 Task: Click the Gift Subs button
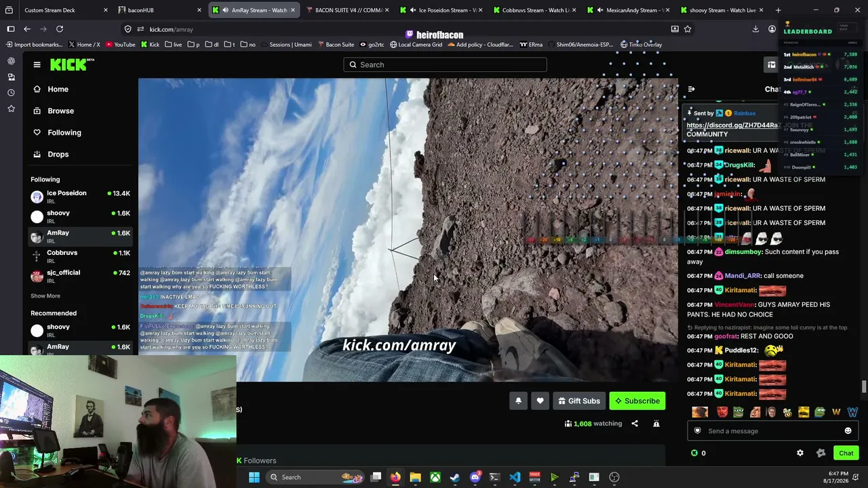click(579, 401)
